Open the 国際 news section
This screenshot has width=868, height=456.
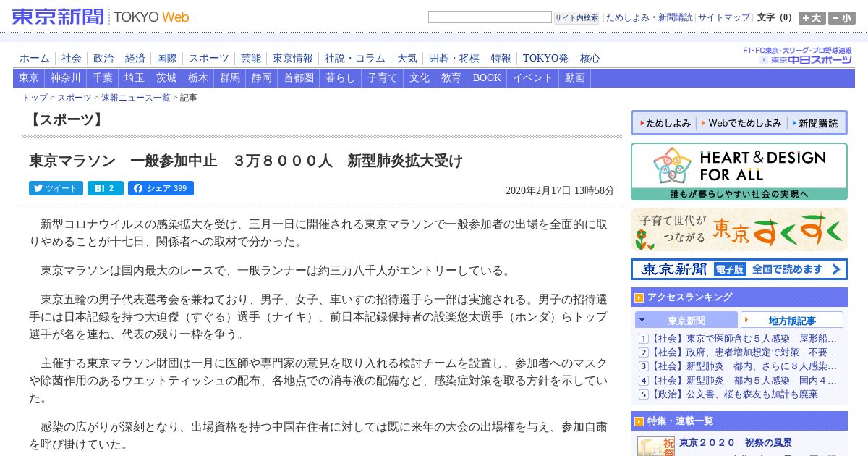(167, 59)
